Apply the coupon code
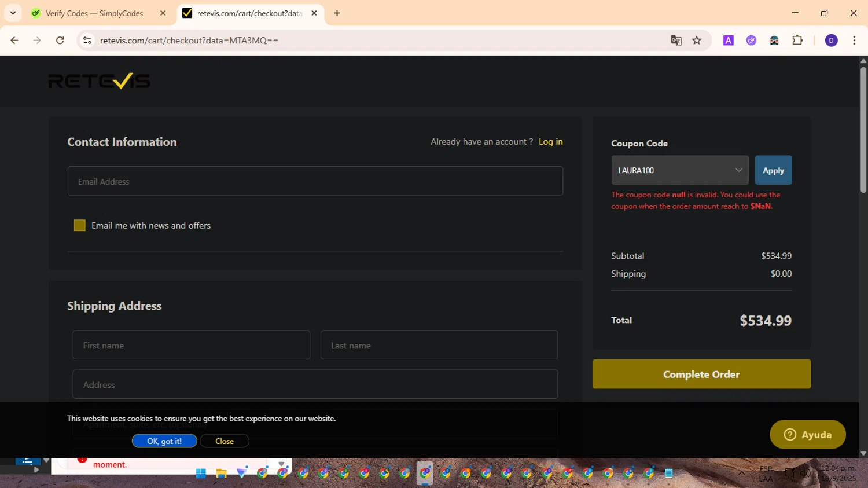The image size is (868, 488). pos(773,170)
